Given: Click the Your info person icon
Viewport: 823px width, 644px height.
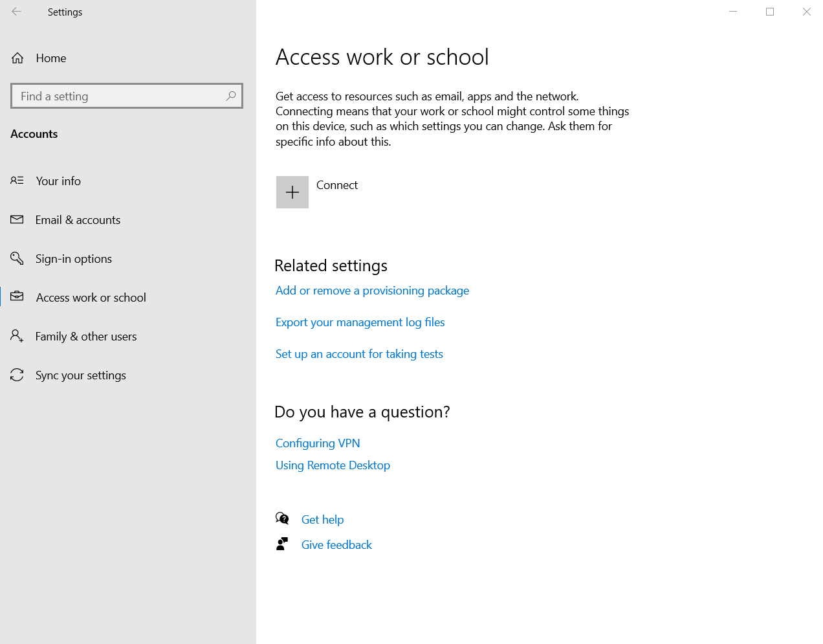Looking at the screenshot, I should coord(17,181).
